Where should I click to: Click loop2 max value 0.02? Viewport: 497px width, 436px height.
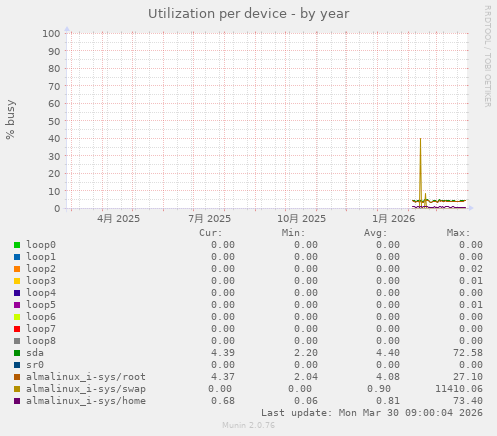click(471, 269)
